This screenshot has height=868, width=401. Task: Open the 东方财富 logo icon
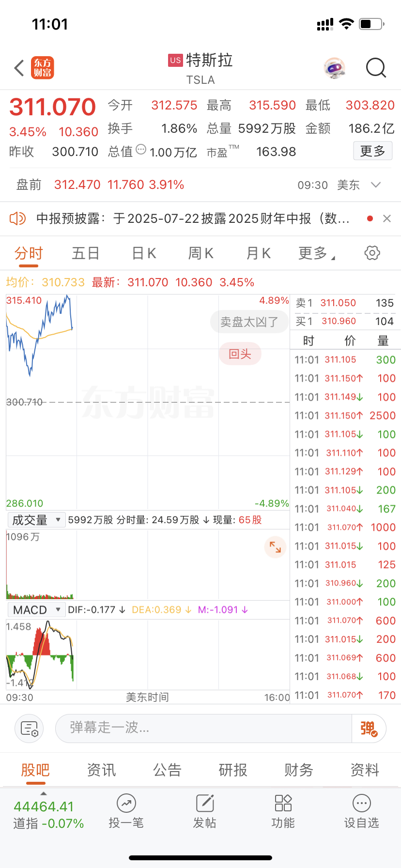(43, 68)
